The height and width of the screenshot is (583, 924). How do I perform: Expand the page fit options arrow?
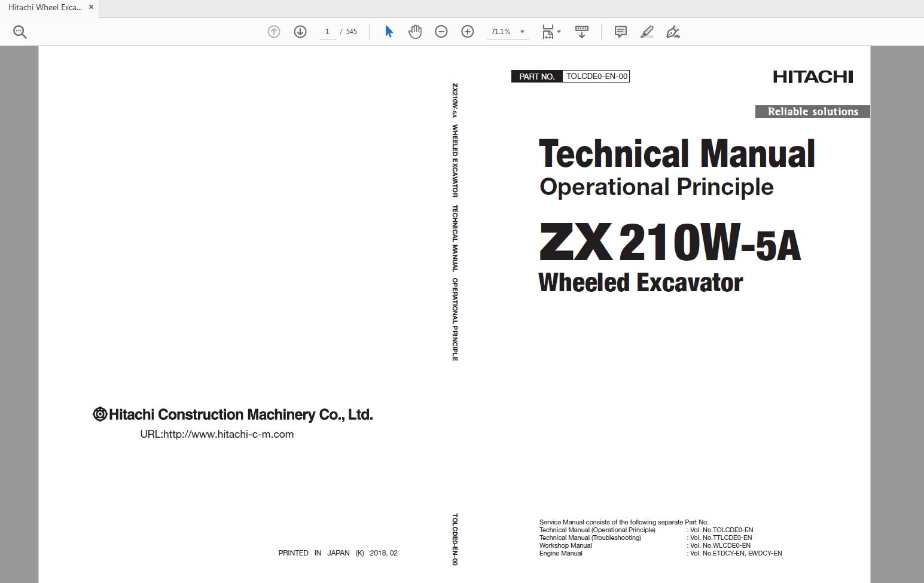tap(559, 32)
